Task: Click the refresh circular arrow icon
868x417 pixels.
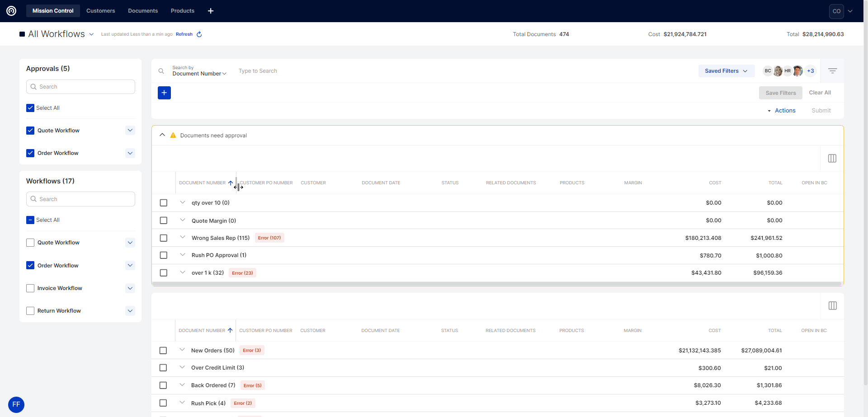Action: [x=199, y=34]
